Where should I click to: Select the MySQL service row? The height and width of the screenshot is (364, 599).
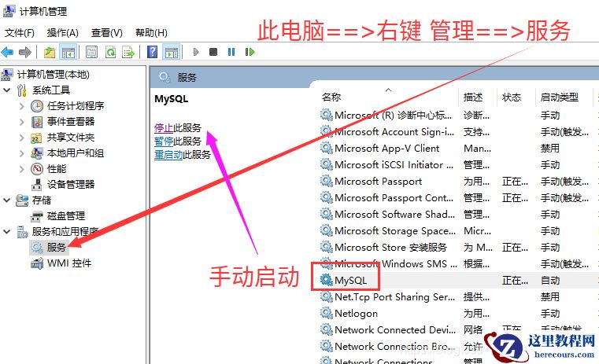[x=458, y=281]
